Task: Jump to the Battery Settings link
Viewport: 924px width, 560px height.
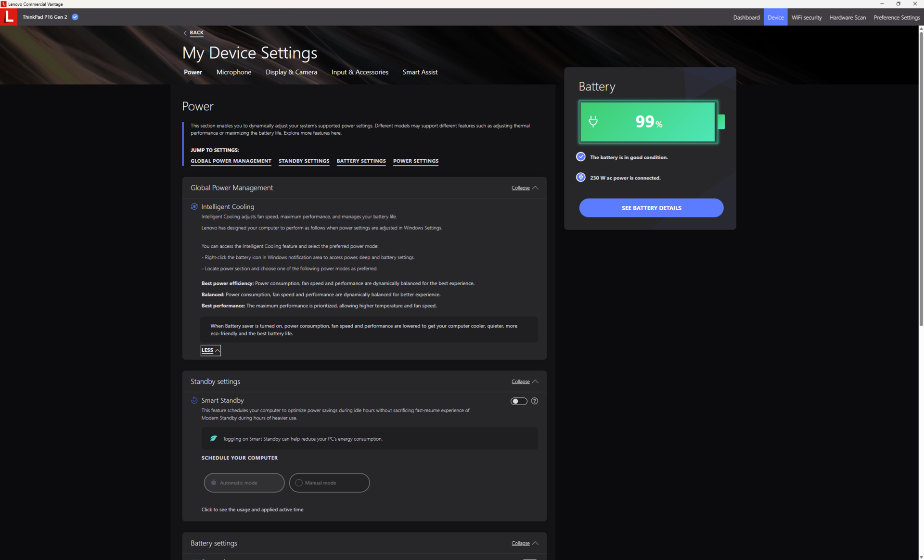Action: (361, 161)
